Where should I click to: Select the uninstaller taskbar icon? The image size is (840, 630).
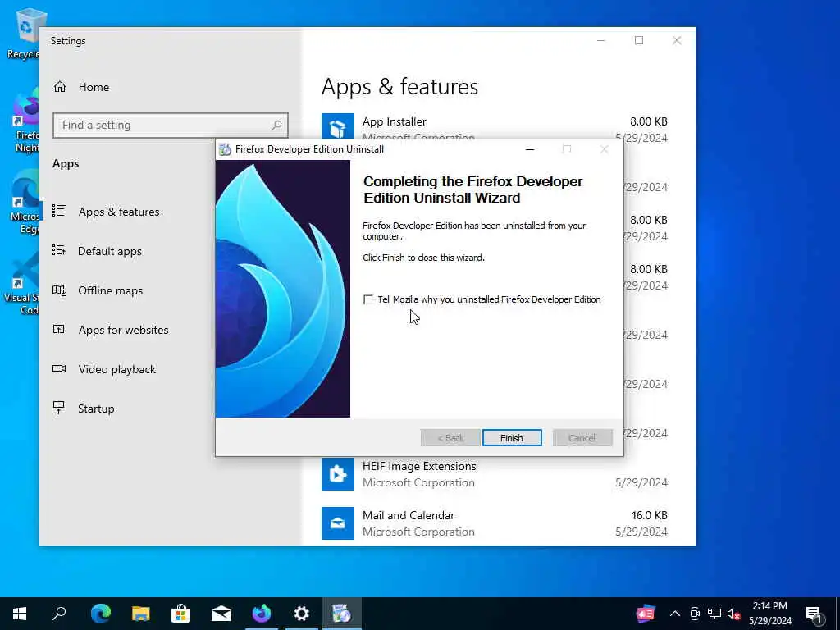point(342,614)
